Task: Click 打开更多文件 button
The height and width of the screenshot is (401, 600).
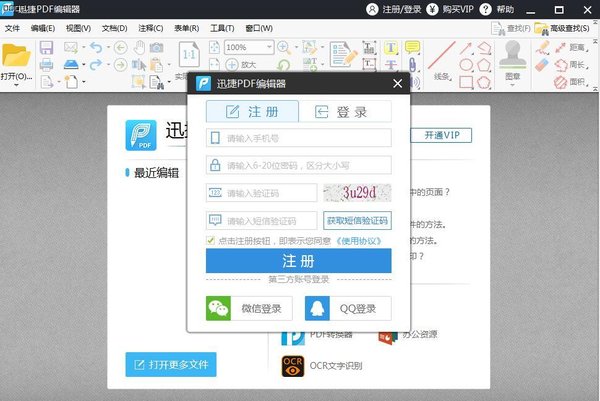Action: (x=171, y=364)
